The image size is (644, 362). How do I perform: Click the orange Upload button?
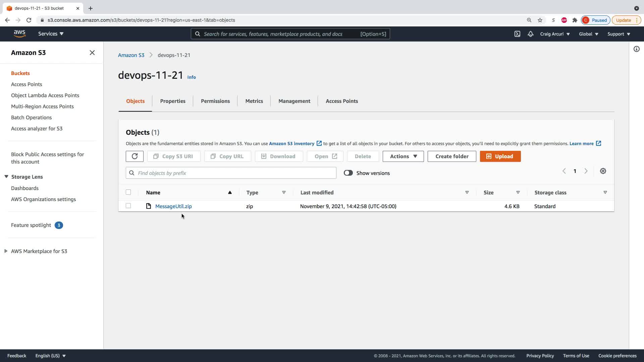(500, 156)
